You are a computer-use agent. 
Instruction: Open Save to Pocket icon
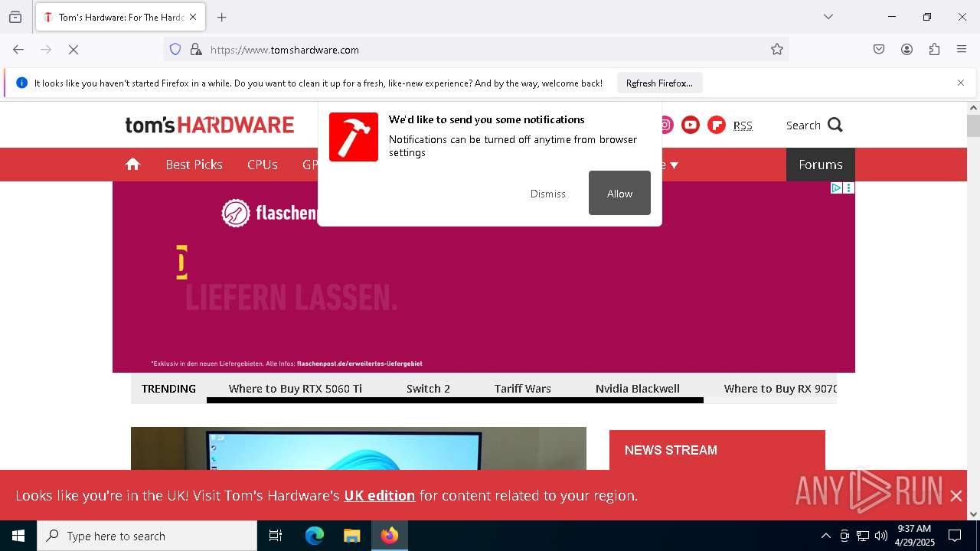coord(879,50)
